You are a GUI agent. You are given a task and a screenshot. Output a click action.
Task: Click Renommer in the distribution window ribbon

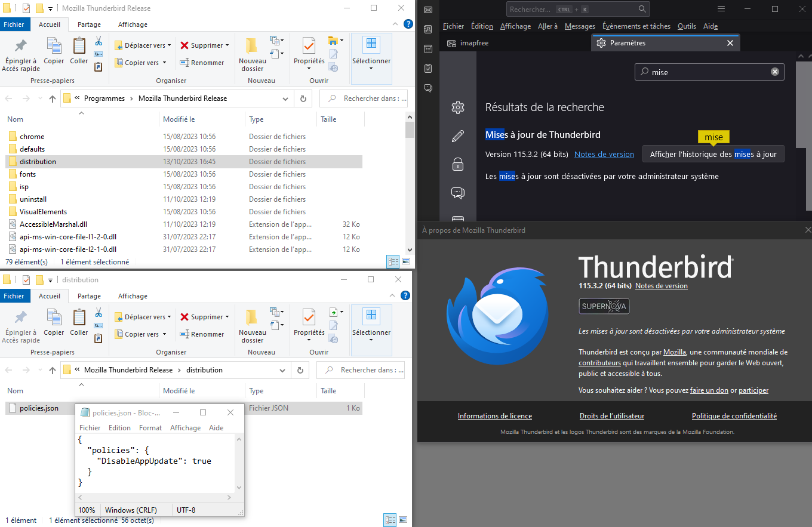[x=202, y=334]
